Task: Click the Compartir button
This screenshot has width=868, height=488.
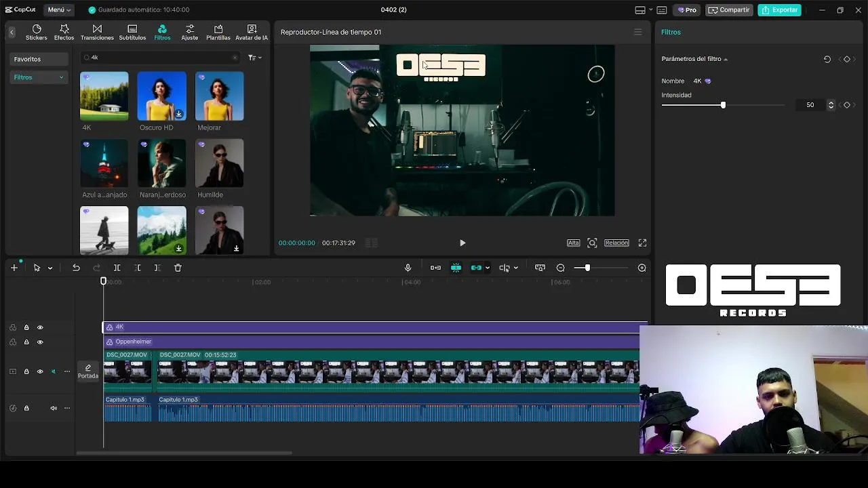Action: click(x=729, y=10)
